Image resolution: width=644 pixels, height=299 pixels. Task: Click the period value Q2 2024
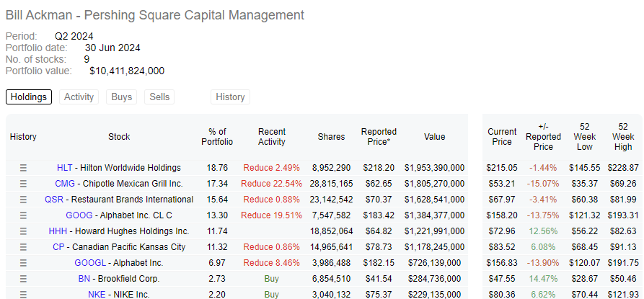pos(74,36)
